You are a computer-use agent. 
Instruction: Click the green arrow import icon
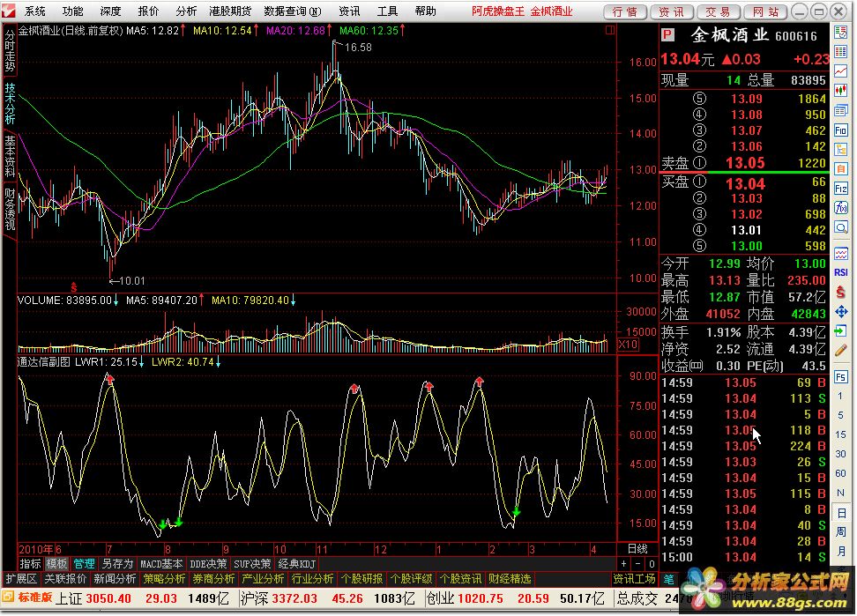[840, 331]
